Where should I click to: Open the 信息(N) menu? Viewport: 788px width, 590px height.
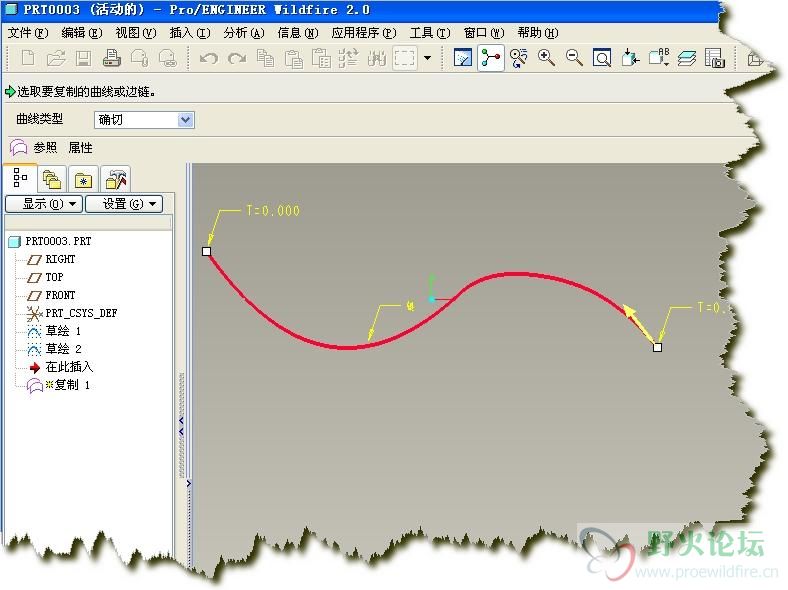click(298, 33)
